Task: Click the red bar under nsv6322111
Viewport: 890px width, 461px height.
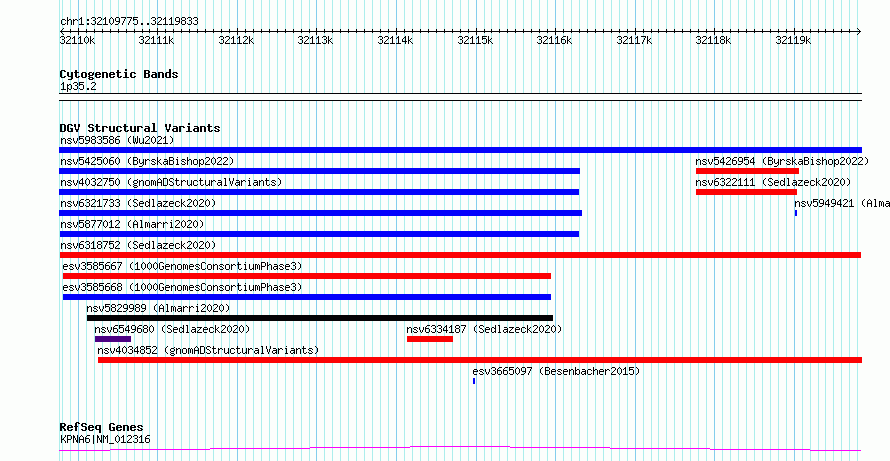Action: pos(746,192)
